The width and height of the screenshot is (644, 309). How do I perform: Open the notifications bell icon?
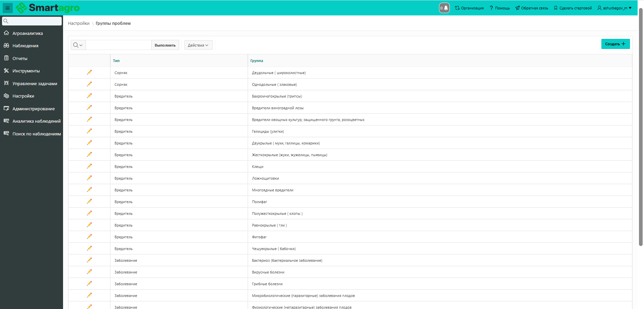[444, 8]
